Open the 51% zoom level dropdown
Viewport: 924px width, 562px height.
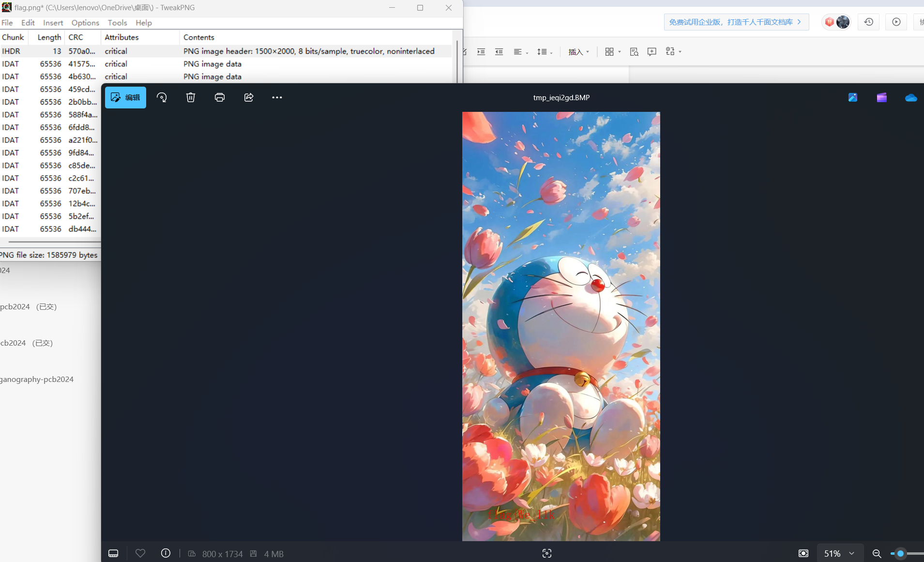[x=840, y=553]
